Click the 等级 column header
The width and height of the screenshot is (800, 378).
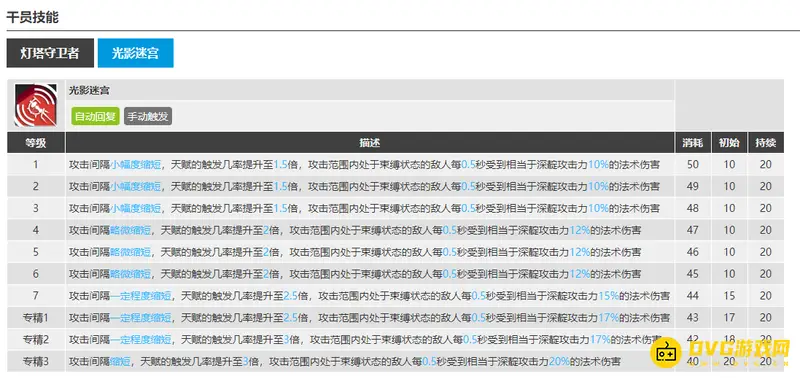tap(36, 143)
